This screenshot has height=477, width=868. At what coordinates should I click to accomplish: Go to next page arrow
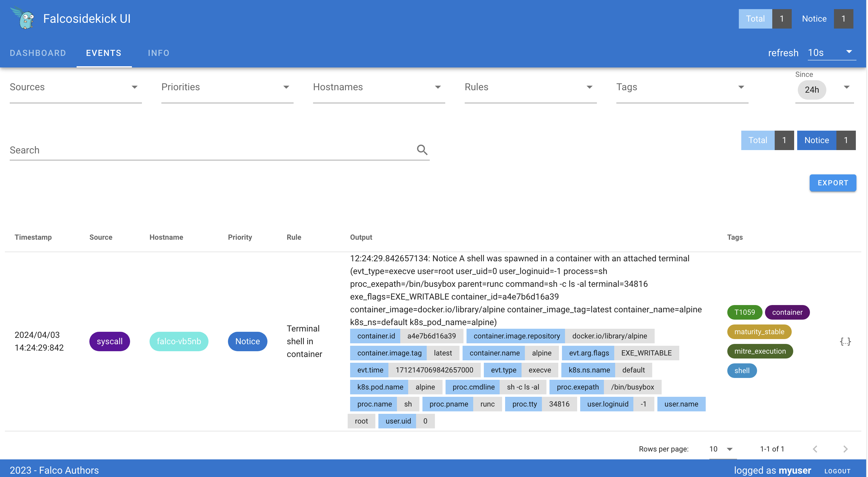(845, 449)
